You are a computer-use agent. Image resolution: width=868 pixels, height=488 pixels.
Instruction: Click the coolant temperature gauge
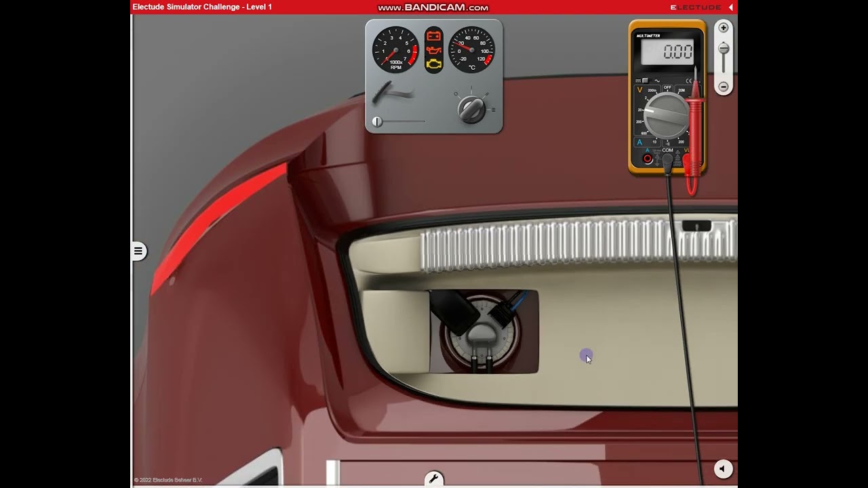(x=472, y=49)
